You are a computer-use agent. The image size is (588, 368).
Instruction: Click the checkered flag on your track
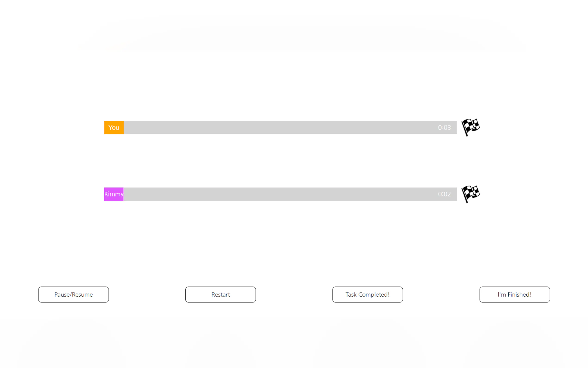470,127
